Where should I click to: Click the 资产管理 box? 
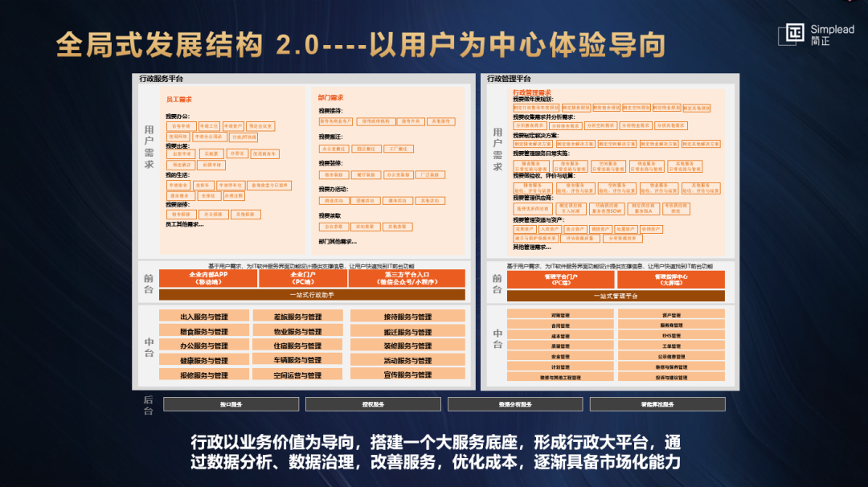(671, 315)
